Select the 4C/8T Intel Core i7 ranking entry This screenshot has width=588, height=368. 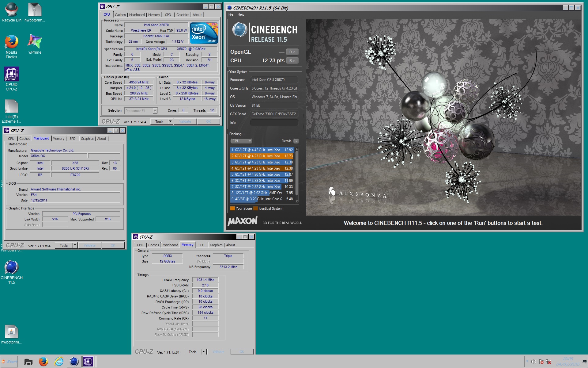(x=262, y=199)
